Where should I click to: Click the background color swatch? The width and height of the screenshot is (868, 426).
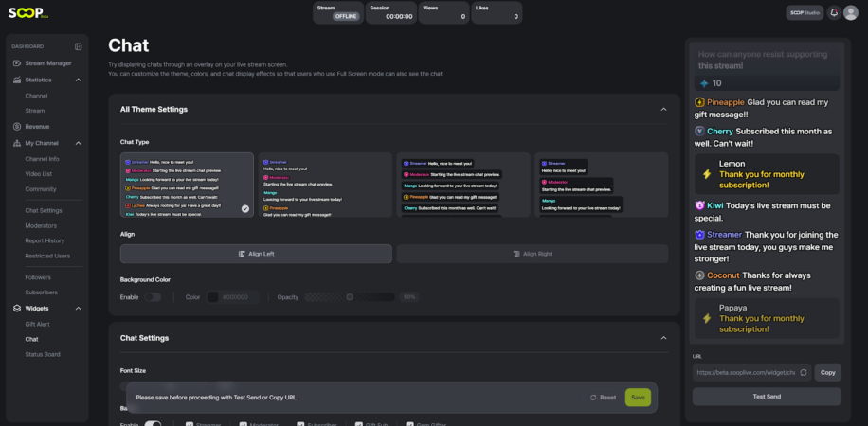pos(212,297)
